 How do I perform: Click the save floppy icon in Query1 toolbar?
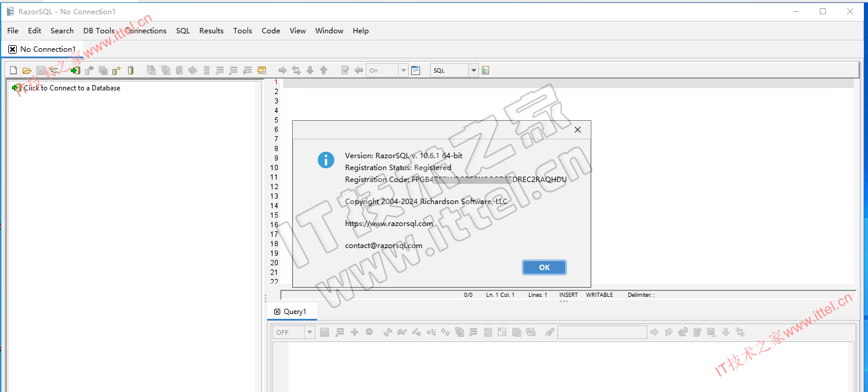pyautogui.click(x=324, y=332)
